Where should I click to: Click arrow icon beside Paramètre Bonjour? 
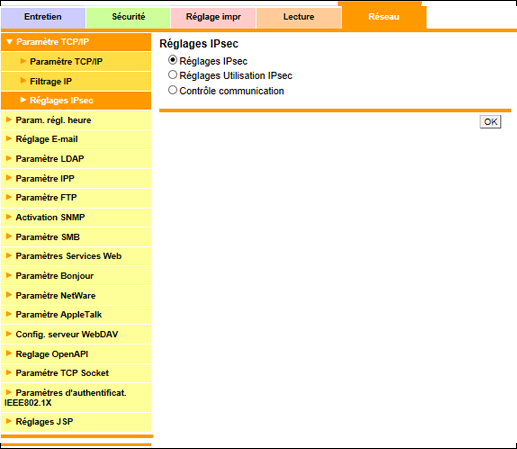9,275
